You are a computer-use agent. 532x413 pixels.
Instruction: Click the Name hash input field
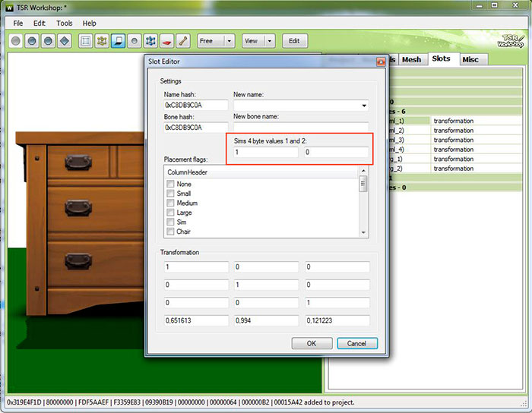point(195,106)
